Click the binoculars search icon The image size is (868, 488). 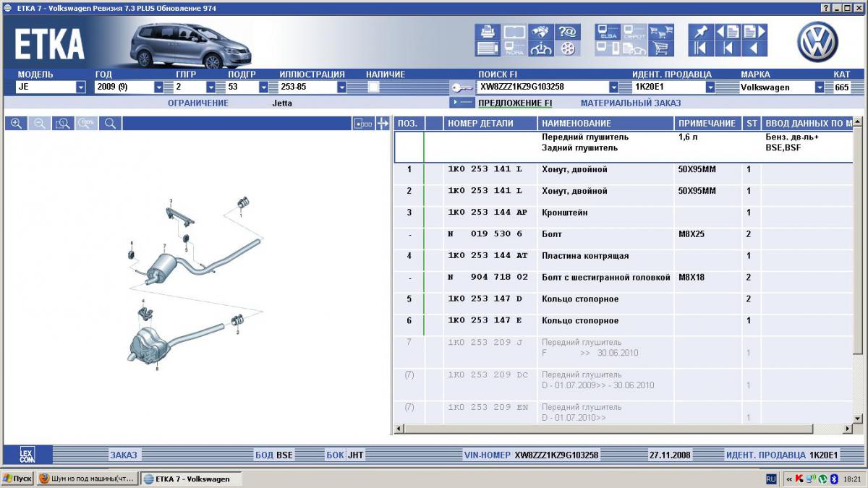(540, 32)
